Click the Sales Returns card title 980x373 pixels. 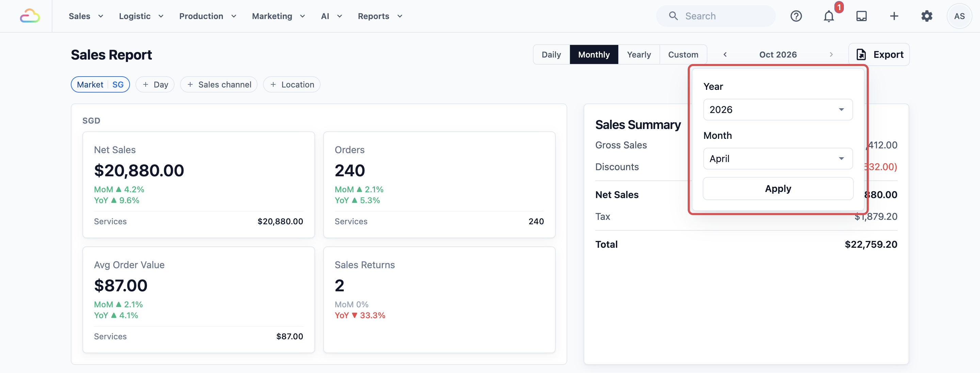click(364, 265)
